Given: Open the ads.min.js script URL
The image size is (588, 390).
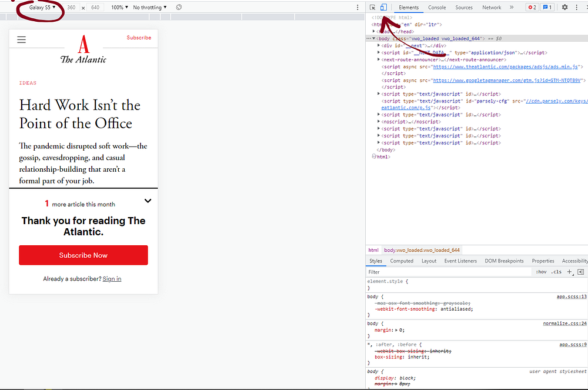Looking at the screenshot, I should click(506, 66).
